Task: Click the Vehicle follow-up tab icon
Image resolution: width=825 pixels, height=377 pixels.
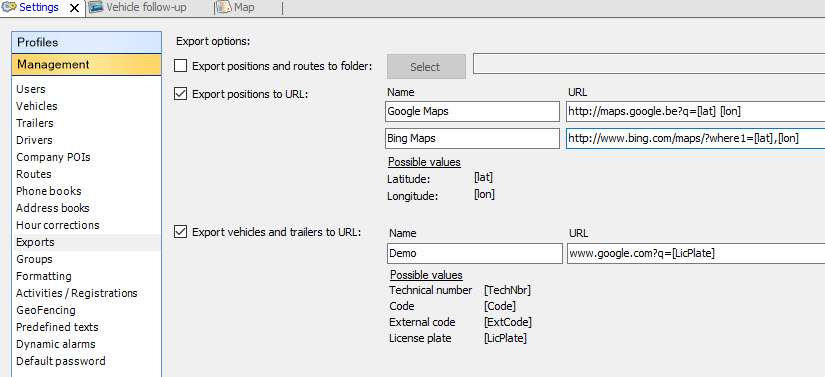Action: (x=95, y=8)
